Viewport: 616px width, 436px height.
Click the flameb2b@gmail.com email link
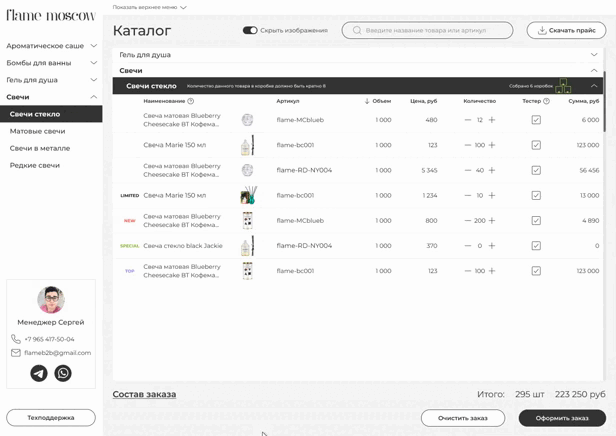57,353
